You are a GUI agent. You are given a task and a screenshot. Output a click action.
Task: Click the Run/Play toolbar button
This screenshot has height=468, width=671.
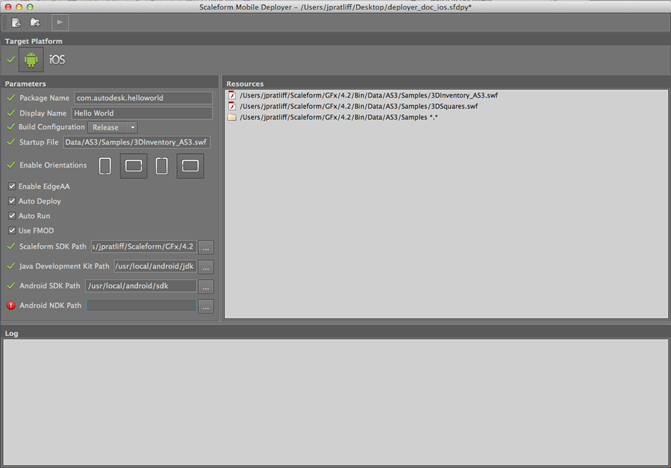pyautogui.click(x=60, y=22)
